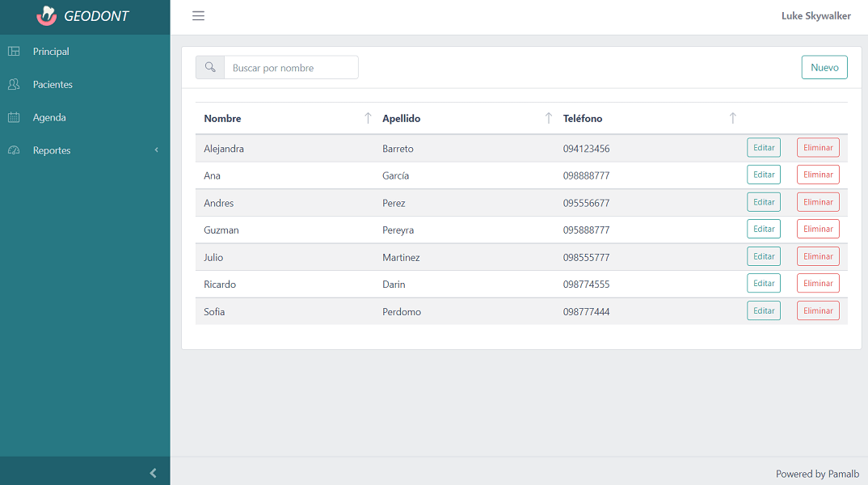Click the Principal dashboard icon

coord(14,52)
